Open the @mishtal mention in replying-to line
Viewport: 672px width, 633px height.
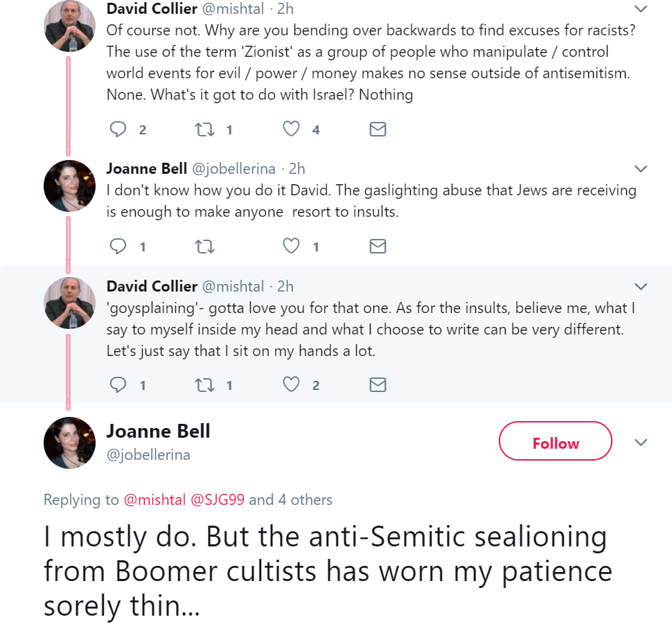pos(154,500)
